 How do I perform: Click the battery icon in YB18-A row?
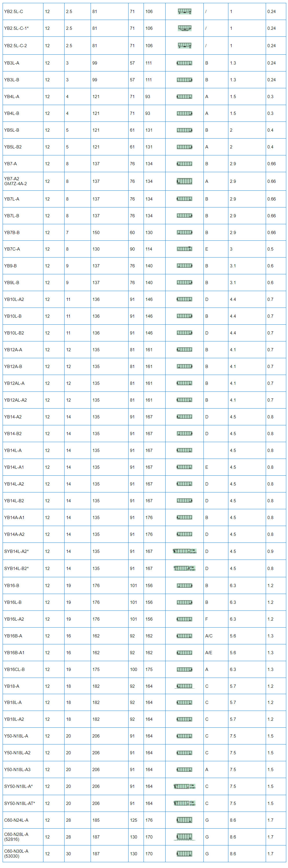click(x=184, y=686)
